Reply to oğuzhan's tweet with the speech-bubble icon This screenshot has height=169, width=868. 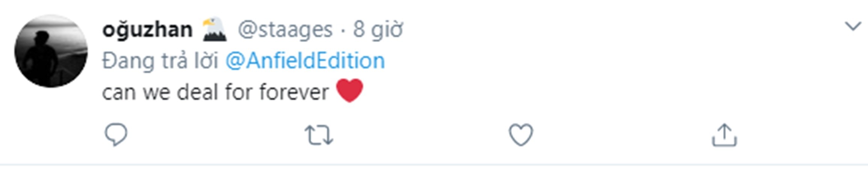[x=116, y=134]
